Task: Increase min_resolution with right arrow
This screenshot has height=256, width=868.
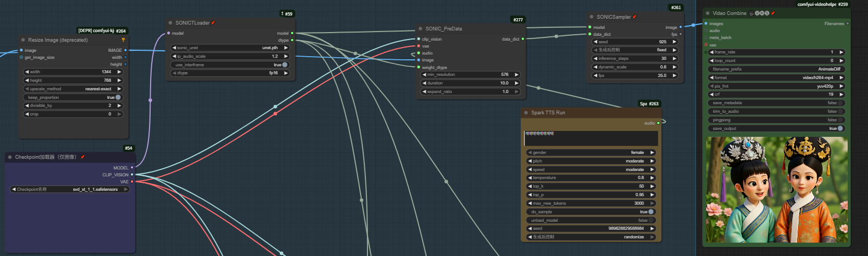Action: pos(516,75)
